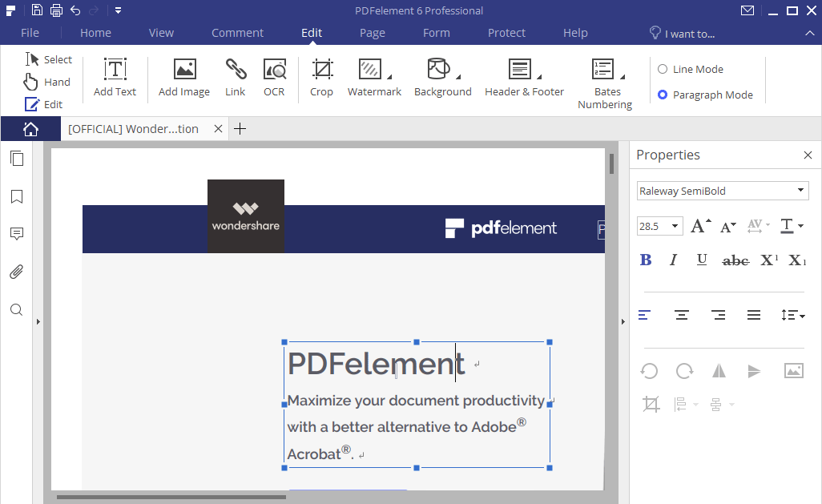Click the 'I want to...' search box

(x=682, y=34)
